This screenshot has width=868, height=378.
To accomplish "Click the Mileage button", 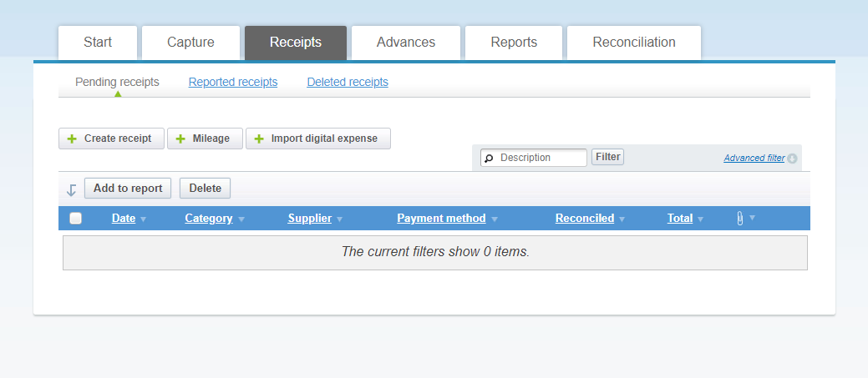I will 205,139.
